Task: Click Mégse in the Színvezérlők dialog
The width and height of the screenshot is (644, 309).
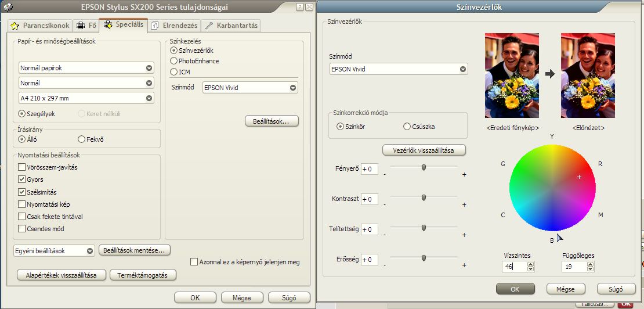Action: point(566,289)
